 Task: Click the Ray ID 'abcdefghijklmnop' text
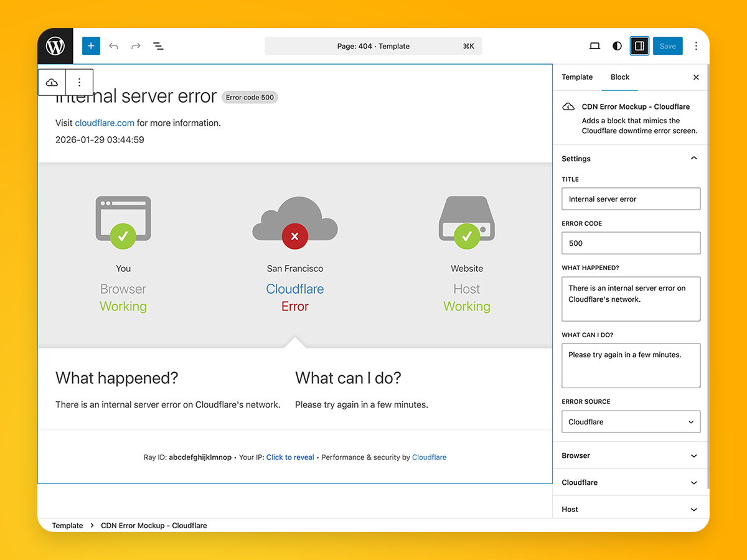(200, 457)
